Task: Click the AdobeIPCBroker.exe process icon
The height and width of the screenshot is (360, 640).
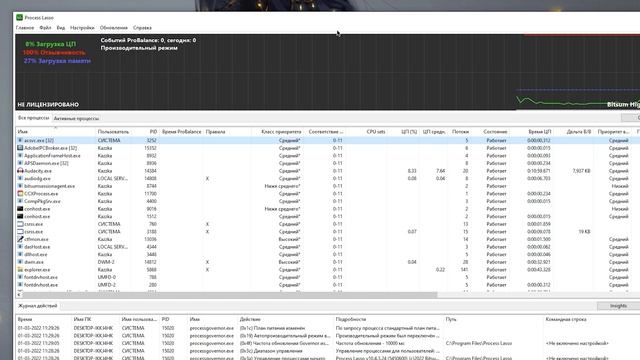Action: pyautogui.click(x=20, y=148)
